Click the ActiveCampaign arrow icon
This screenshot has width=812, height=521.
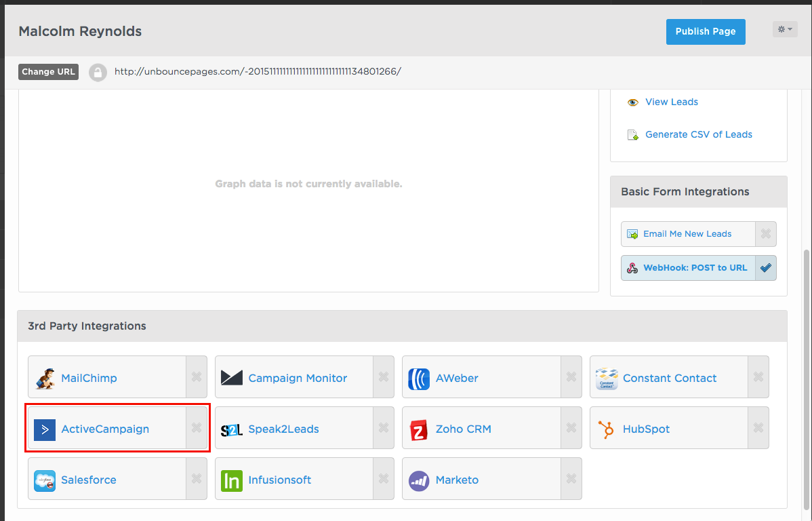[45, 430]
